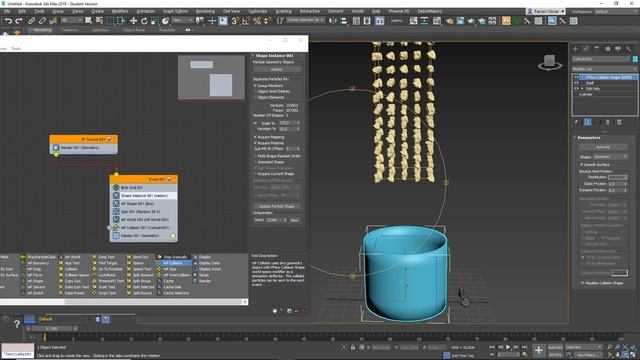The height and width of the screenshot is (360, 640).
Task: Select mP Collision 001 test in Event 001
Action: pos(144,227)
